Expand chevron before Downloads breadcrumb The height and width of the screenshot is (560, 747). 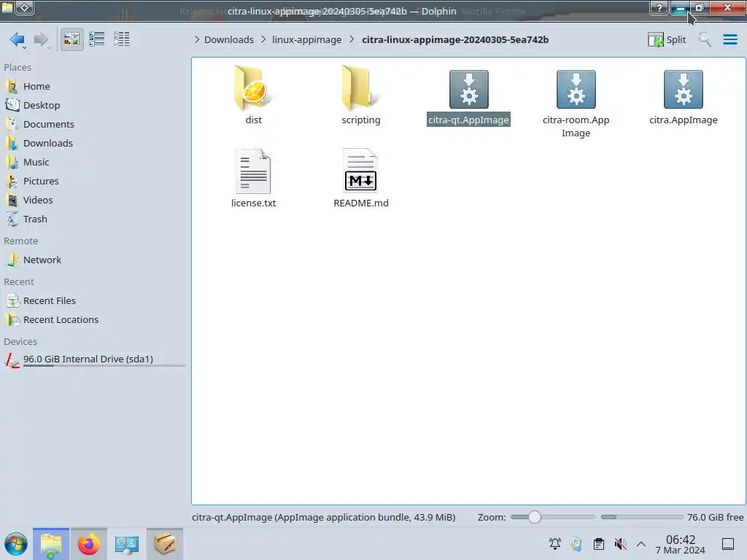coord(197,39)
